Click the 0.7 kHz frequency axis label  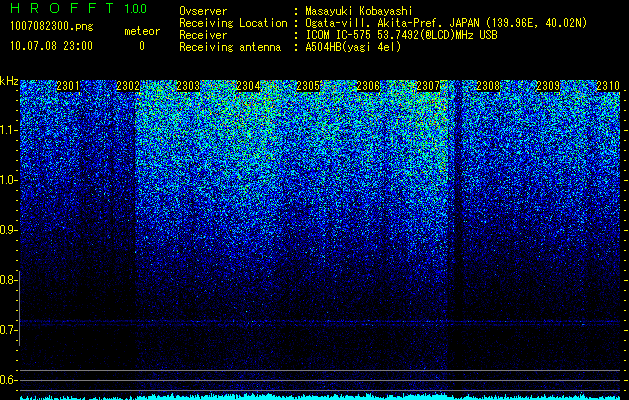point(8,330)
